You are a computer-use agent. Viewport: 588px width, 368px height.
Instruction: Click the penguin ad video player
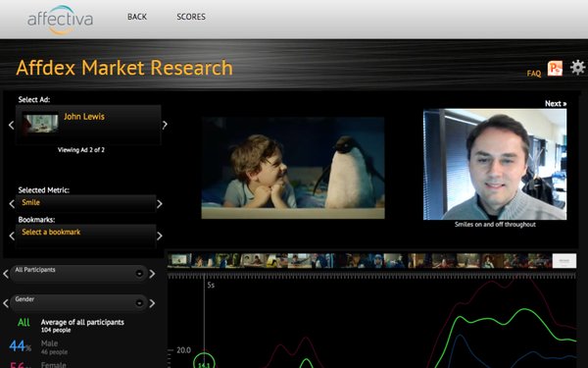coord(293,168)
